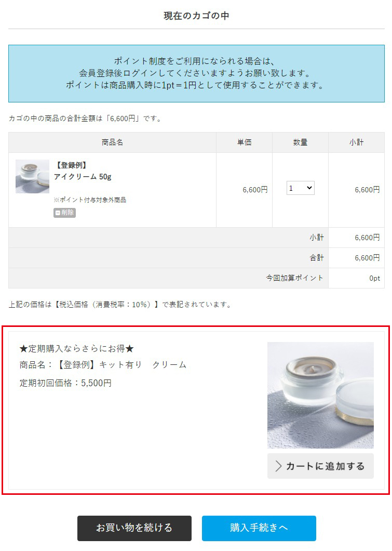Click the minus icon on the 削除 button
392x551 pixels.
click(x=58, y=213)
